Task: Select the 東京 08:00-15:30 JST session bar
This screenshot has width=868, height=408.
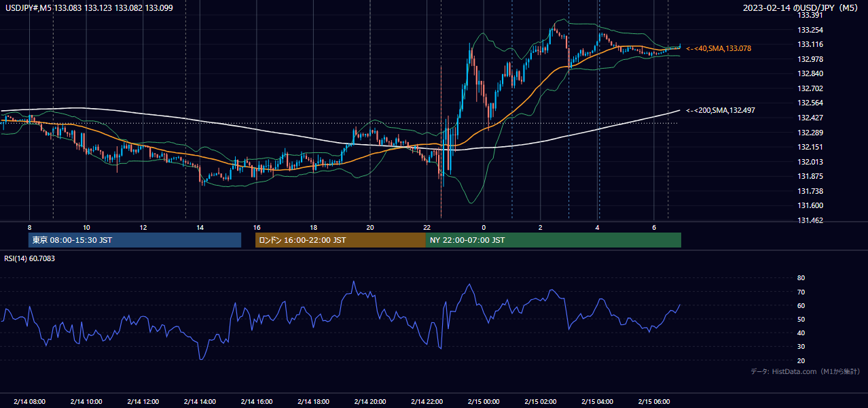Action: (x=134, y=240)
